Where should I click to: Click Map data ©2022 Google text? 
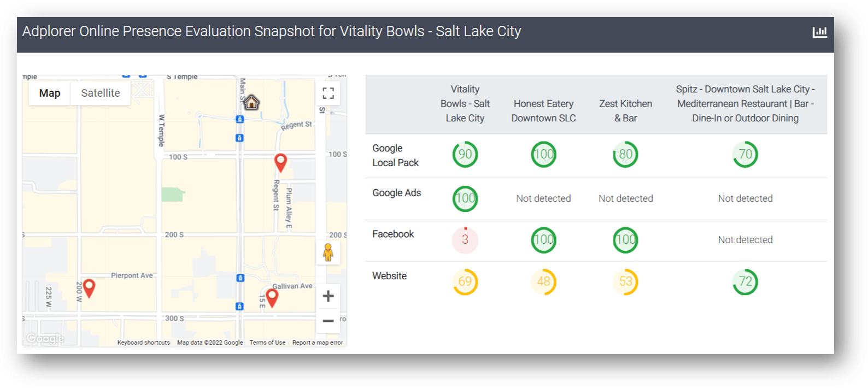pyautogui.click(x=210, y=343)
